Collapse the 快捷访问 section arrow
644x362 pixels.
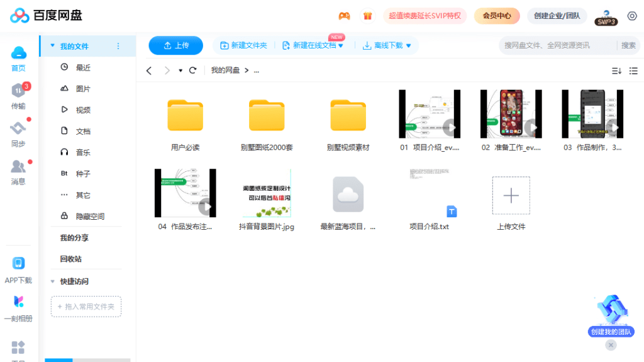click(x=53, y=281)
